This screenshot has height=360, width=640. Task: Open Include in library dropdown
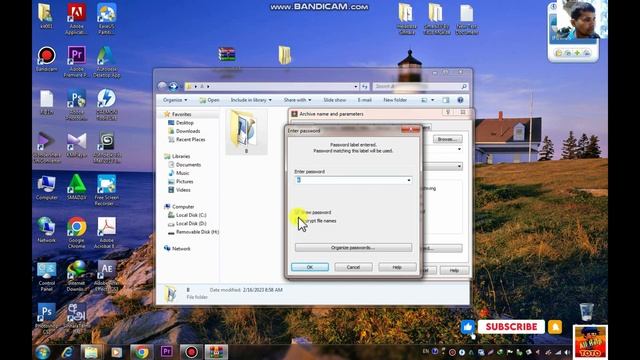coord(251,100)
